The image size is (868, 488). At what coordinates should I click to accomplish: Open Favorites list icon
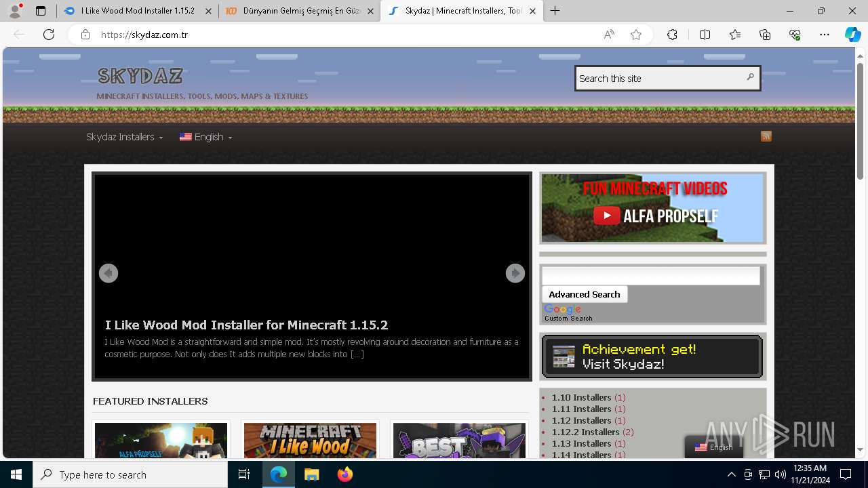(x=735, y=35)
